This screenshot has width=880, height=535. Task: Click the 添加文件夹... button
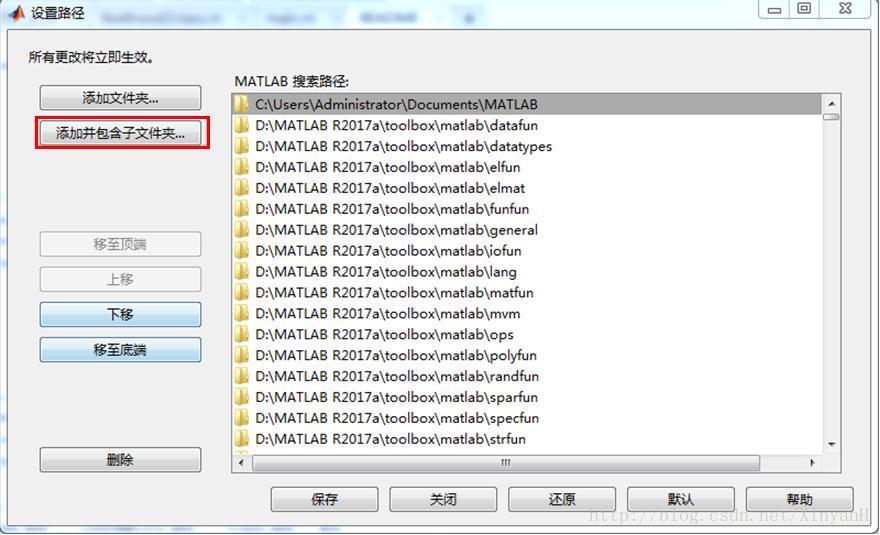120,98
